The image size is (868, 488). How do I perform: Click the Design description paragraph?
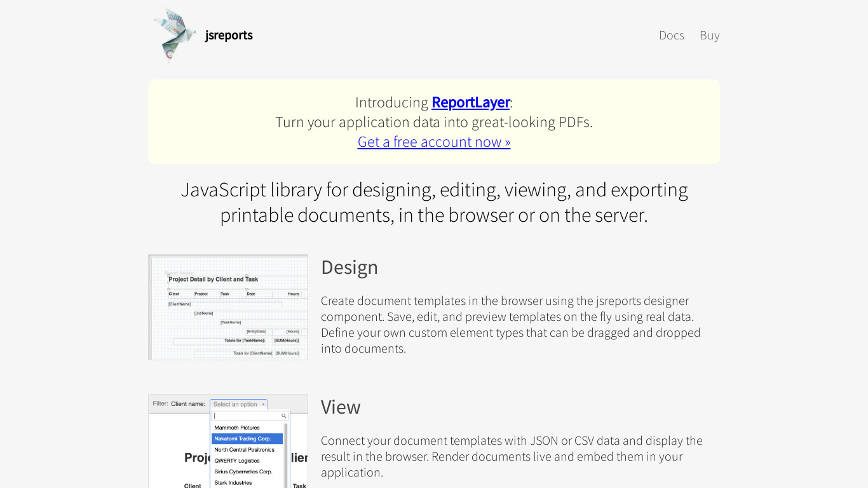click(x=511, y=325)
